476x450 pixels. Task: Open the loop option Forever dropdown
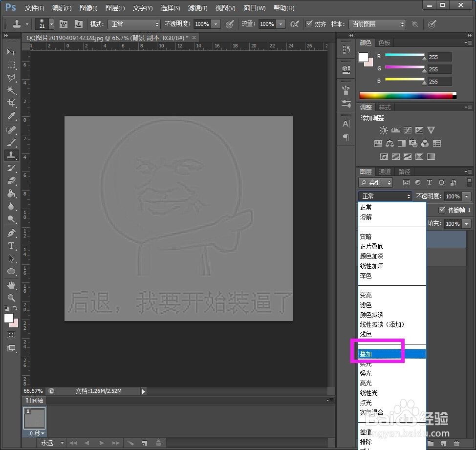click(52, 443)
